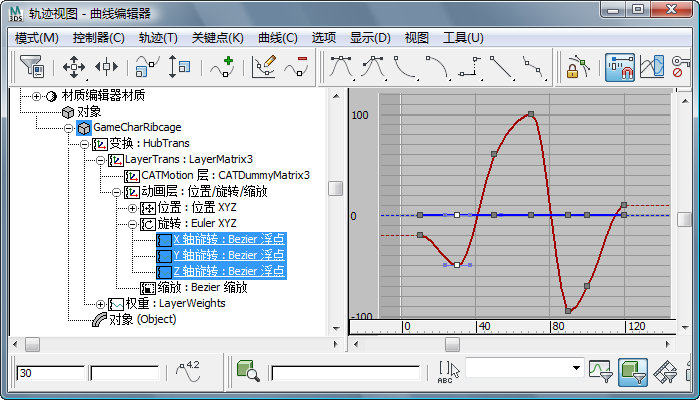This screenshot has height=400, width=700.
Task: Toggle the Show Keyable Icons key button
Action: pos(680,67)
